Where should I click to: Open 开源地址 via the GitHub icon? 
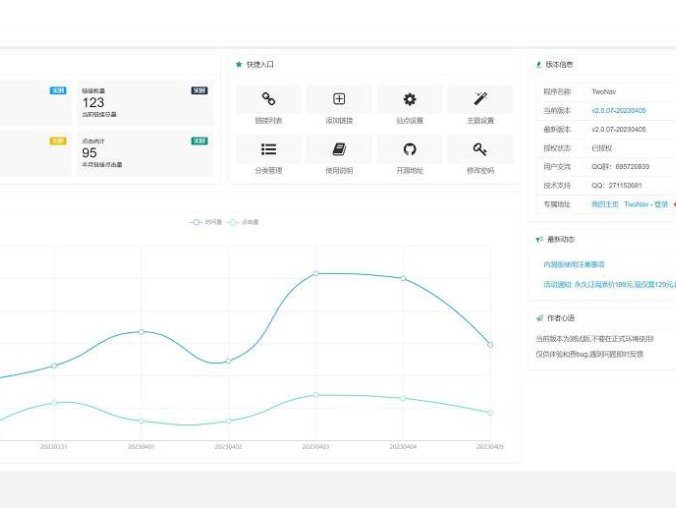409,149
